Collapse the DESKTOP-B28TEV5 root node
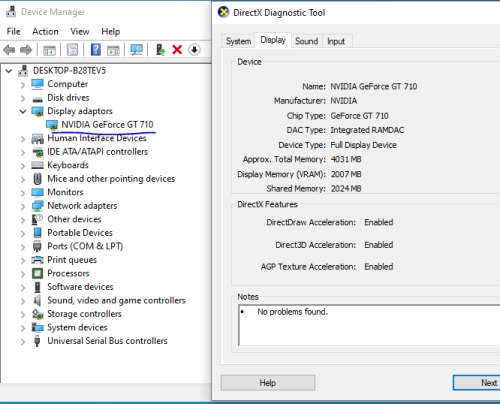Screen dimensions: 500x404 pos(9,71)
